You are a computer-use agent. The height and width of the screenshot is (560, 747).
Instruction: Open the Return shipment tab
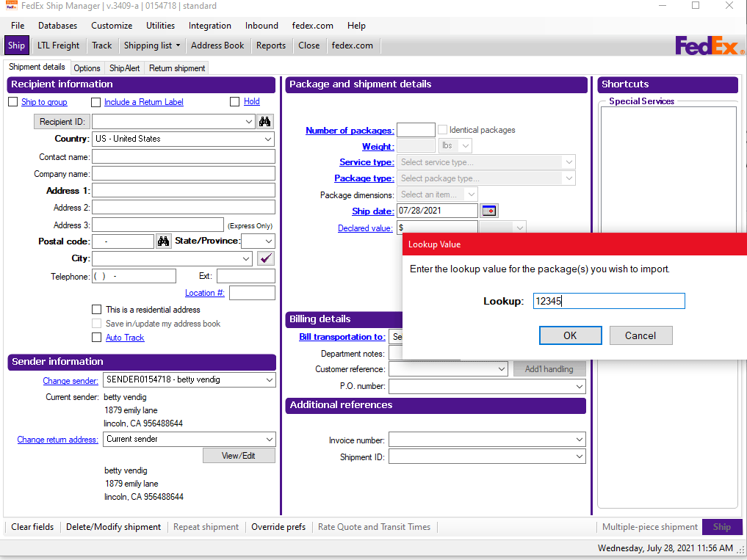pyautogui.click(x=177, y=68)
